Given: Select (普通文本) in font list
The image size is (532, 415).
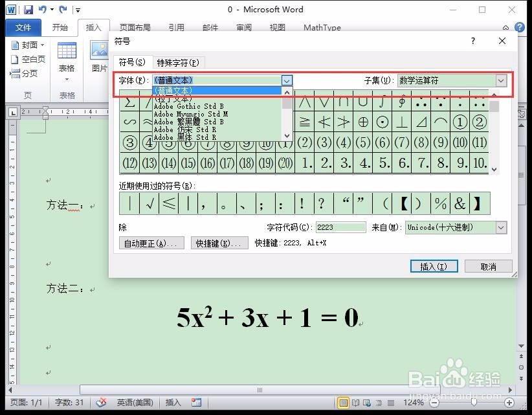Looking at the screenshot, I should tap(217, 91).
